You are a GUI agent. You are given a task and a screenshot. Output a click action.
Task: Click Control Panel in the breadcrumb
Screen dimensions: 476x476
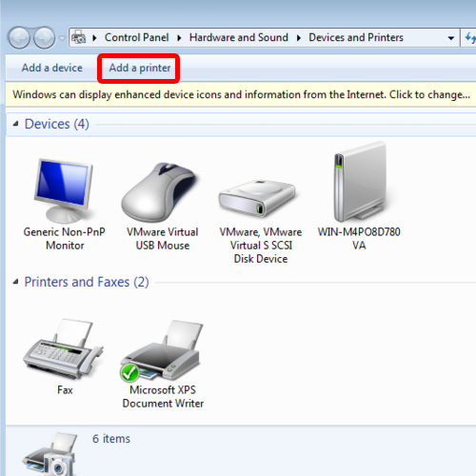point(136,37)
